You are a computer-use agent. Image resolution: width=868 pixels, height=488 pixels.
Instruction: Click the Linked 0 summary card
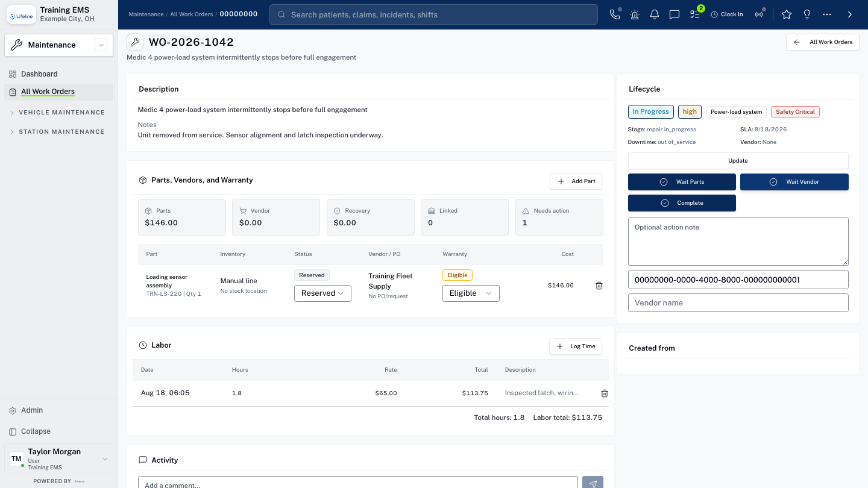465,217
